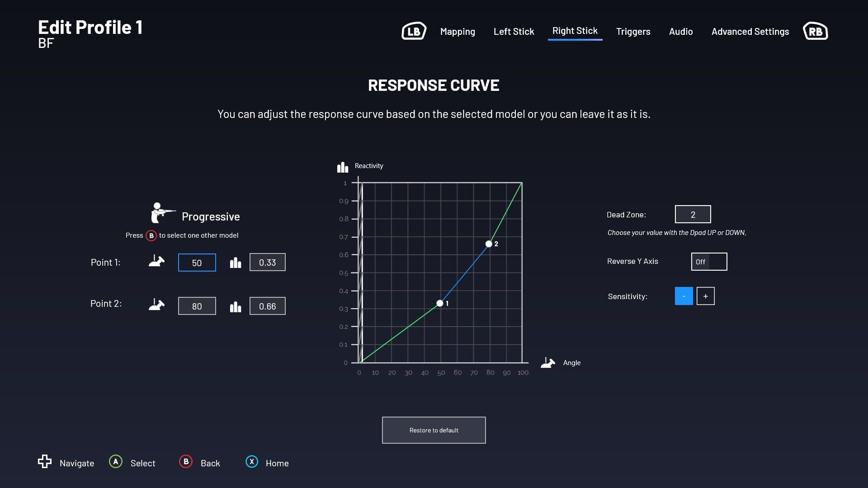Image resolution: width=868 pixels, height=488 pixels.
Task: Click the red B button icon under Progressive
Action: click(x=151, y=235)
